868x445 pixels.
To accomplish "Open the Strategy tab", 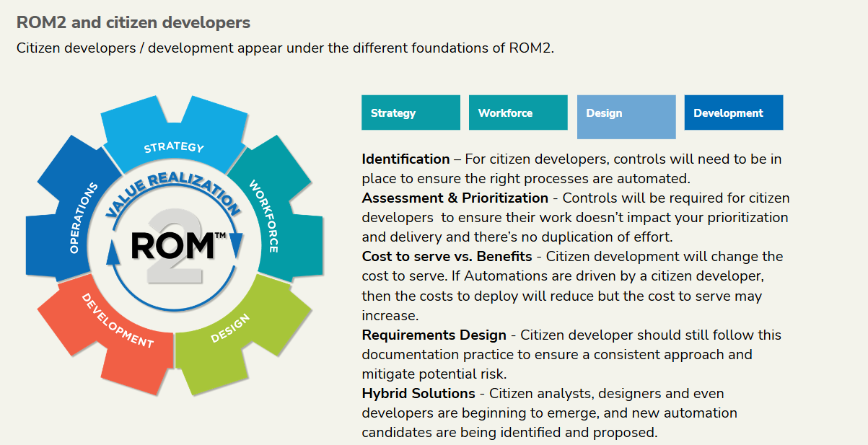I will (x=411, y=113).
